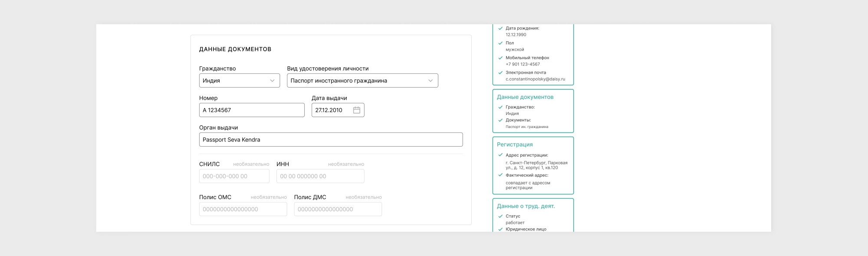Open Данные о труд. деят. sidebar section
The height and width of the screenshot is (256, 868).
tap(526, 206)
